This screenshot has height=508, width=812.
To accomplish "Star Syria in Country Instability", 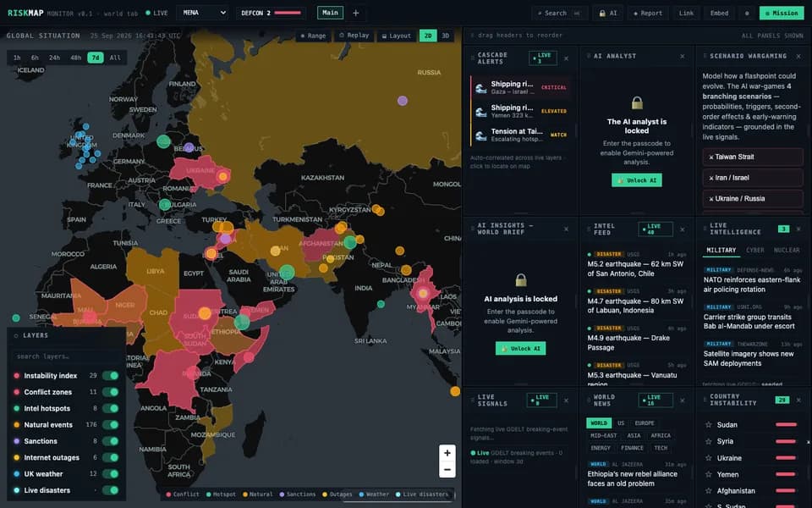I will click(709, 441).
